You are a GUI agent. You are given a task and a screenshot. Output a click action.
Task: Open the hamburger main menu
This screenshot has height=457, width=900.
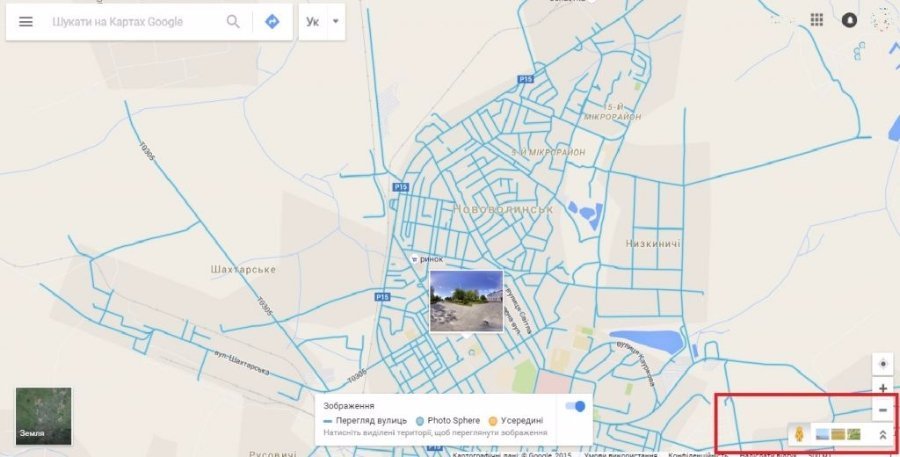pos(26,22)
